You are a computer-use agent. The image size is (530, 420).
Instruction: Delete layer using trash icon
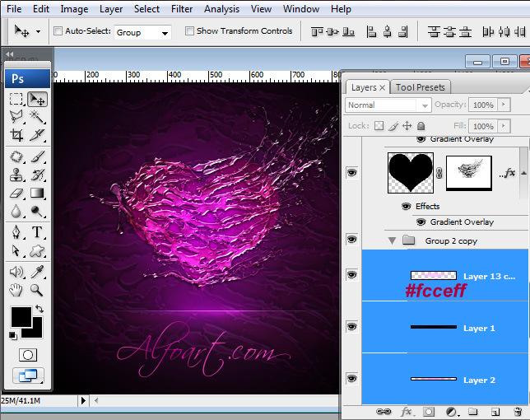pyautogui.click(x=517, y=411)
